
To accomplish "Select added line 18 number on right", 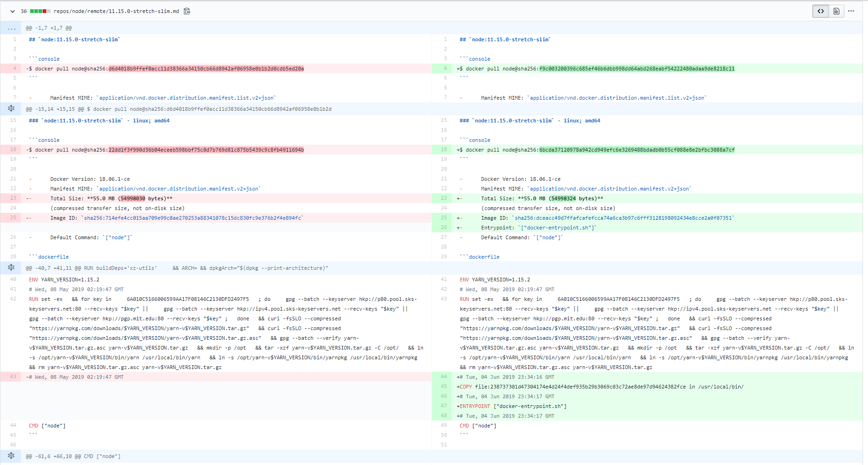I will (444, 150).
